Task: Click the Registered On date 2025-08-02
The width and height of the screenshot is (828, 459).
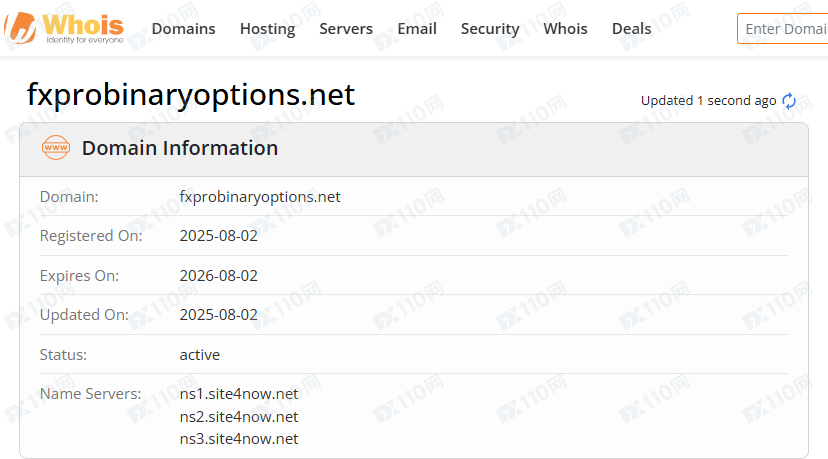Action: pyautogui.click(x=218, y=236)
